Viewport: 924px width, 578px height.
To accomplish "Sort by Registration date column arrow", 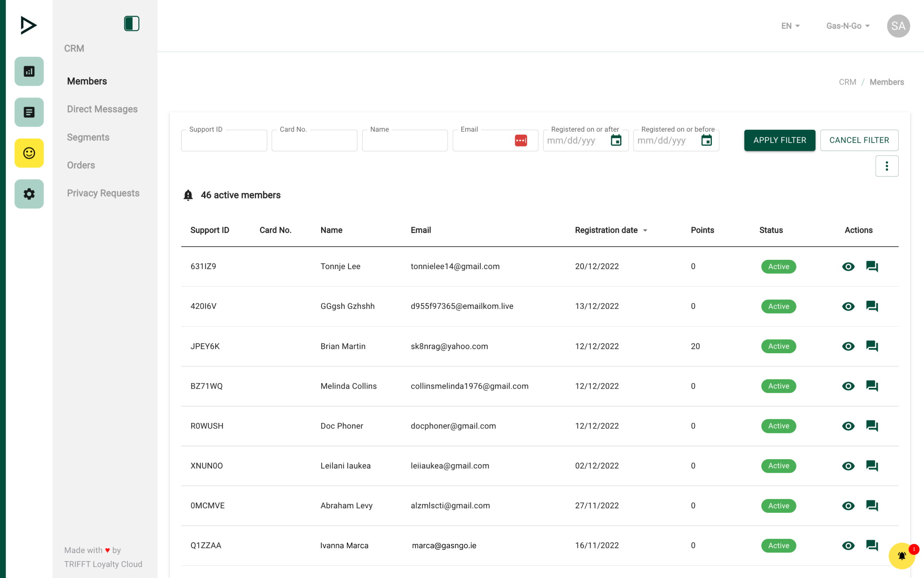I will point(645,230).
